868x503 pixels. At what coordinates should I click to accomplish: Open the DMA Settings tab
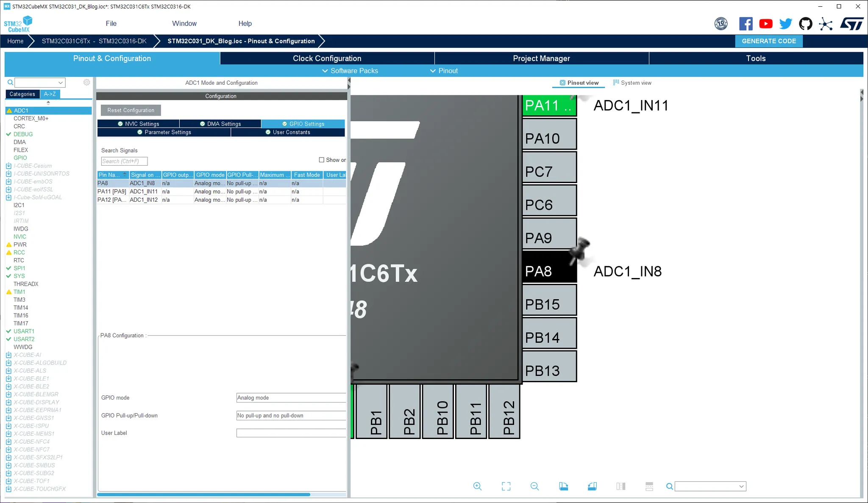pos(220,124)
